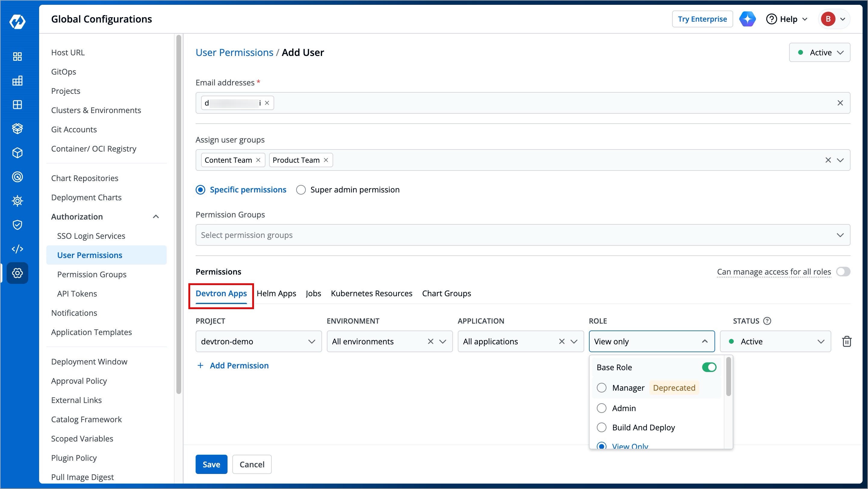Viewport: 868px width, 489px height.
Task: Expand the All applications dropdown arrow
Action: 574,342
